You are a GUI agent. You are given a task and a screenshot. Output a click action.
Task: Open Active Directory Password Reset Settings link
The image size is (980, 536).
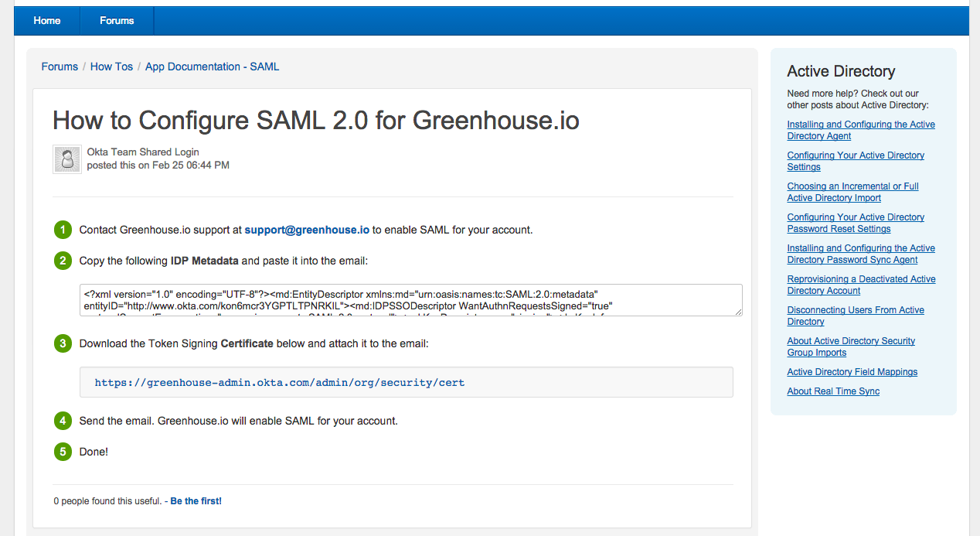[x=856, y=223]
